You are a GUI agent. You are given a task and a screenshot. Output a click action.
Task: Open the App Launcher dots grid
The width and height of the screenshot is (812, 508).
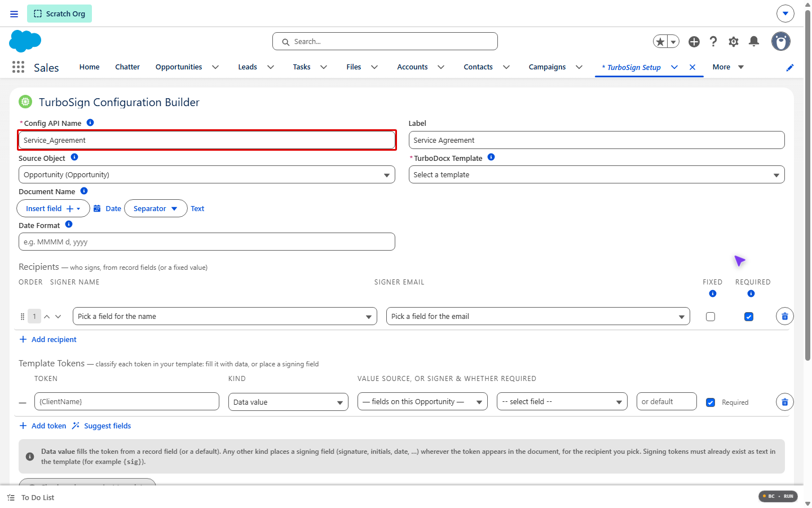coord(18,67)
